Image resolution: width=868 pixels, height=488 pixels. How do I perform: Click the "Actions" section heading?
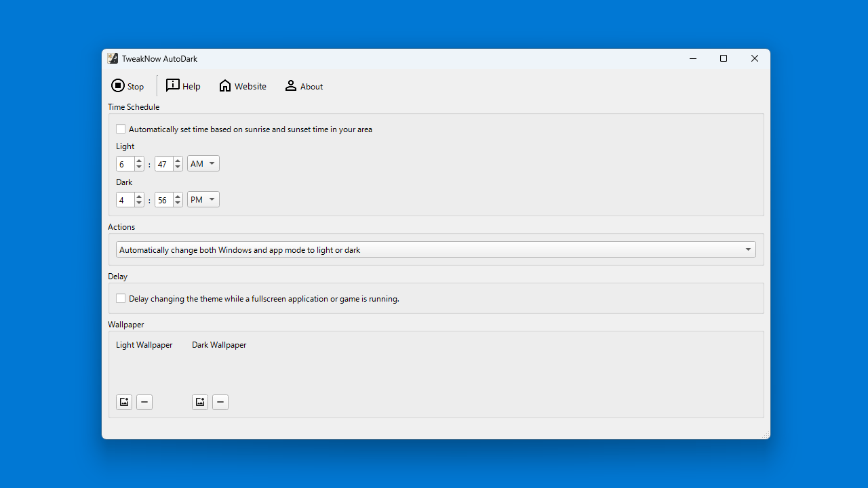[121, 227]
